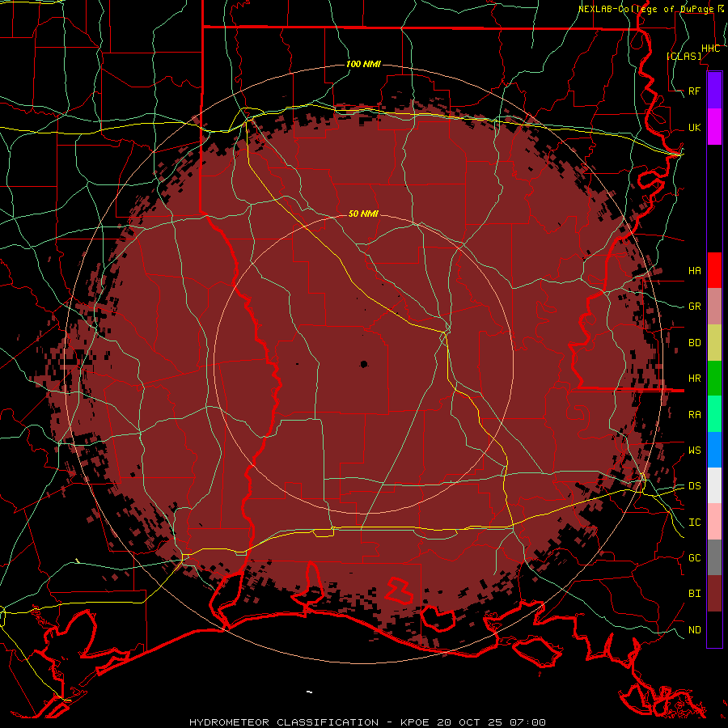This screenshot has width=728, height=728.
Task: Click the WS blue legend swatch
Action: 714,450
